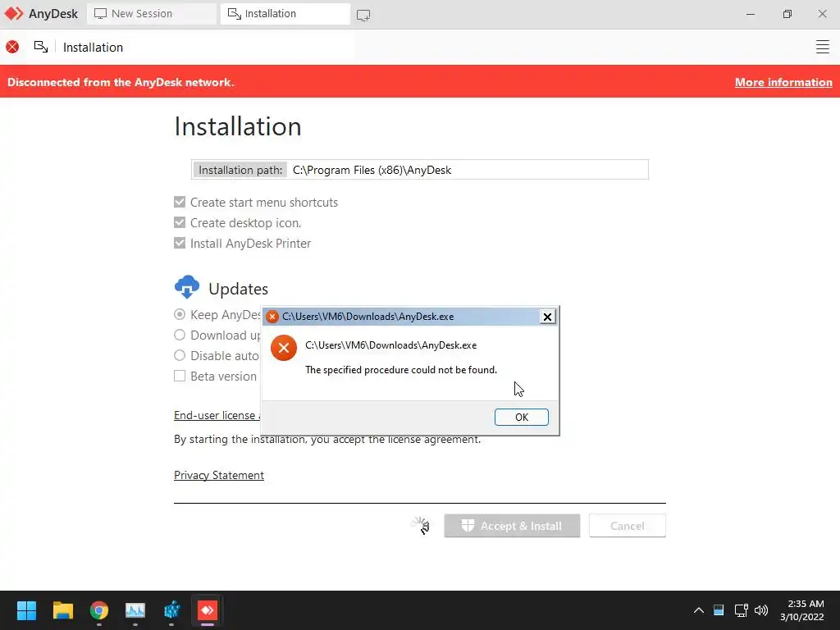Close the AnyDesk.exe error dialog

click(x=547, y=317)
